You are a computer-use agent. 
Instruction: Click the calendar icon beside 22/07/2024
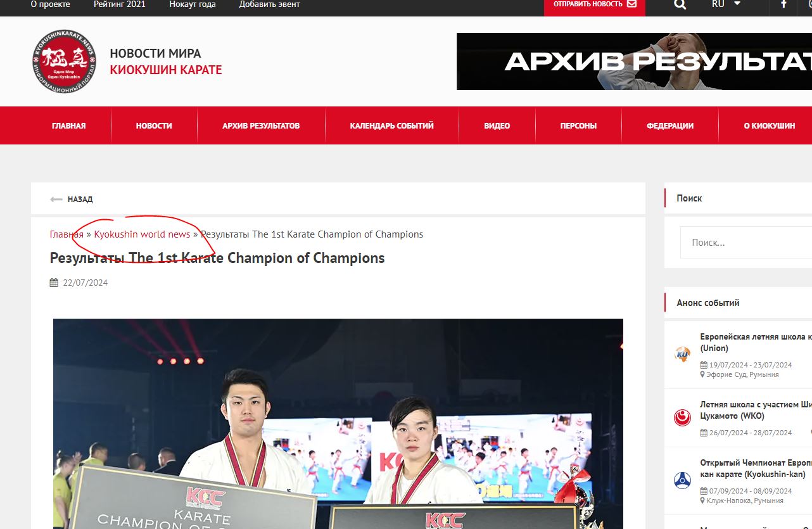point(54,283)
